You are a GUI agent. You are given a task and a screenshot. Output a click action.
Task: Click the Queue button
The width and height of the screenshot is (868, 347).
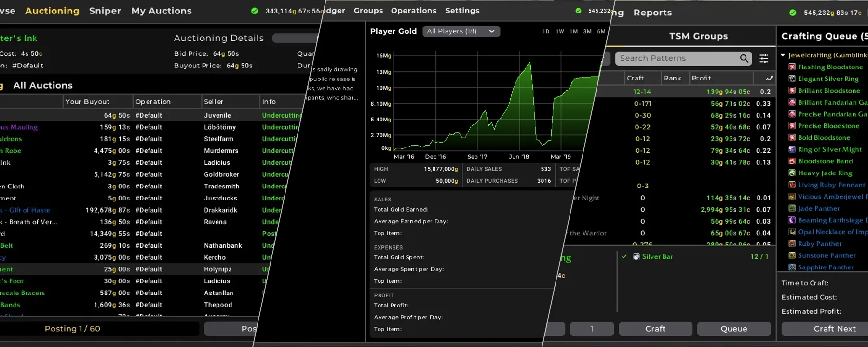click(x=734, y=329)
